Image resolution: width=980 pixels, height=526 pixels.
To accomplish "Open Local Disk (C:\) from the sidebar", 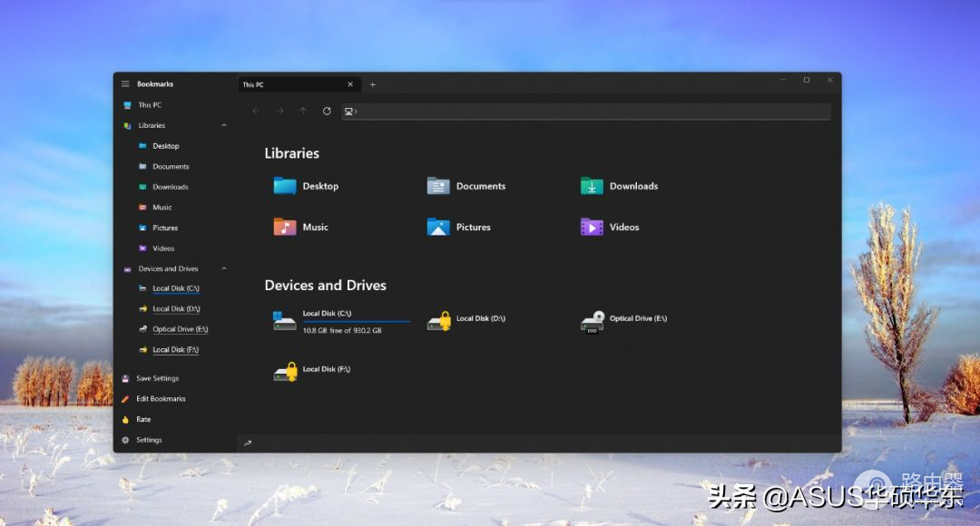I will (x=176, y=288).
